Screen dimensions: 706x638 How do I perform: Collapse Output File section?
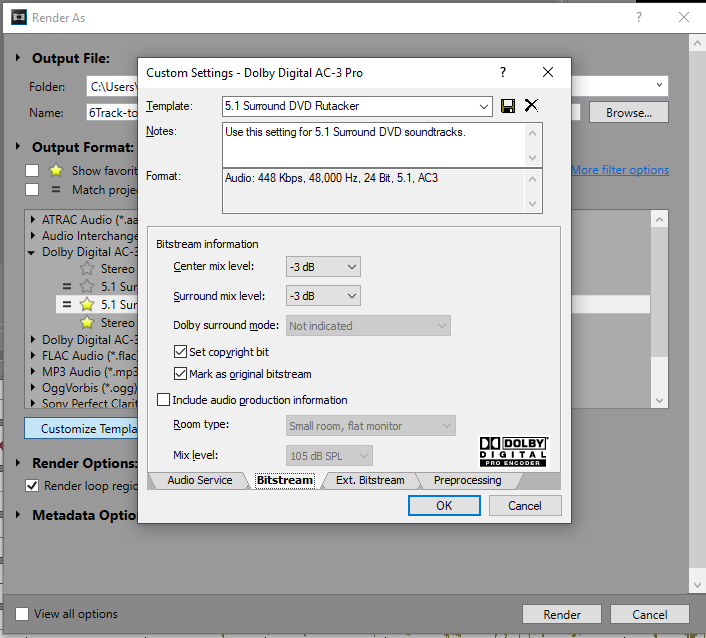(x=18, y=58)
